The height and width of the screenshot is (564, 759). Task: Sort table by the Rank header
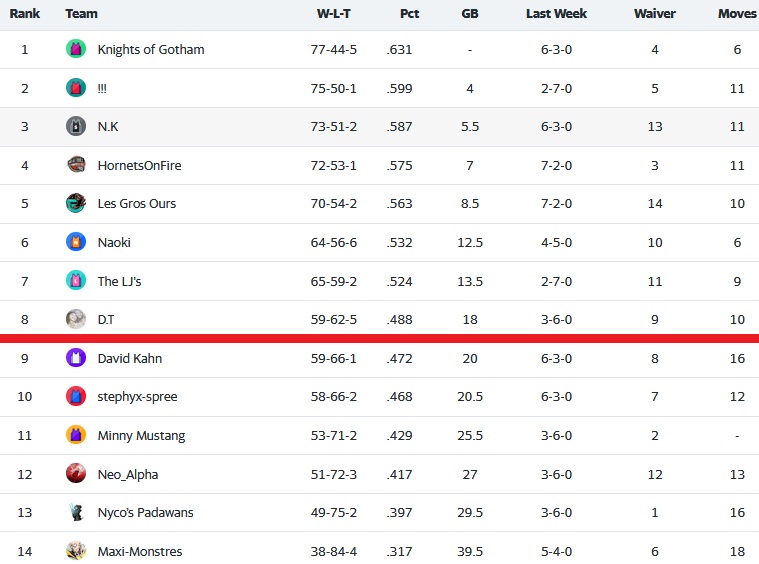point(25,14)
